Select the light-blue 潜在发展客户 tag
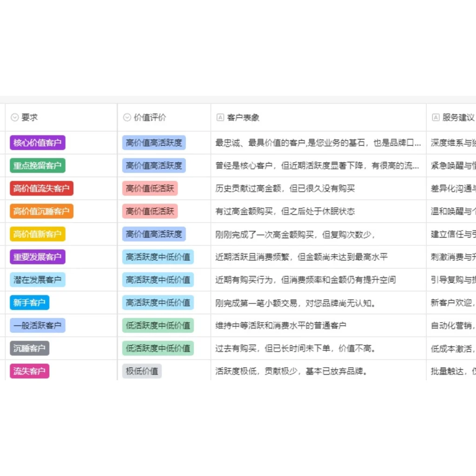Viewport: 476px width, 476px height. point(38,280)
